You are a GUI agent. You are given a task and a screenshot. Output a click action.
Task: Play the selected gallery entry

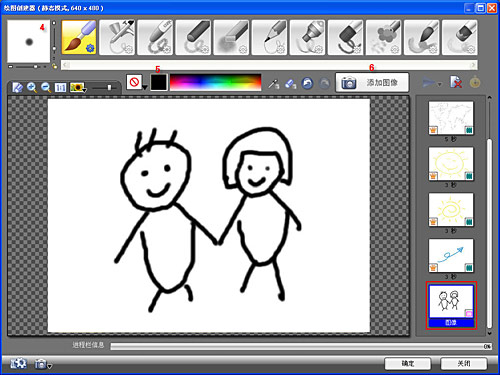pos(428,82)
